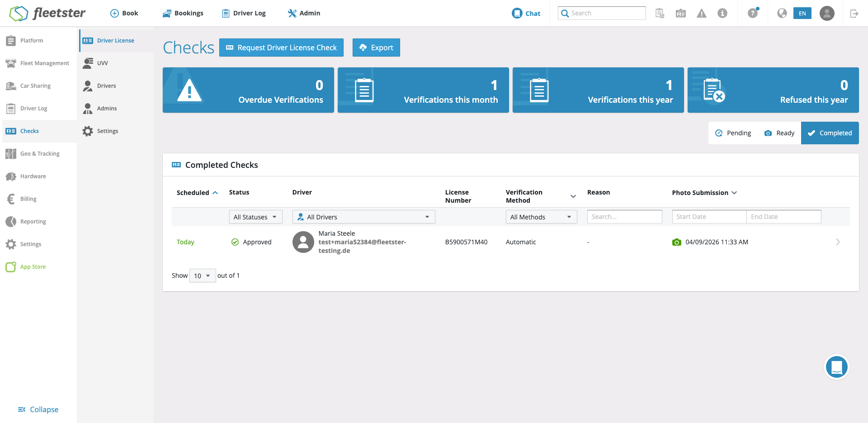Open Driver Log in the sidebar

(38, 109)
